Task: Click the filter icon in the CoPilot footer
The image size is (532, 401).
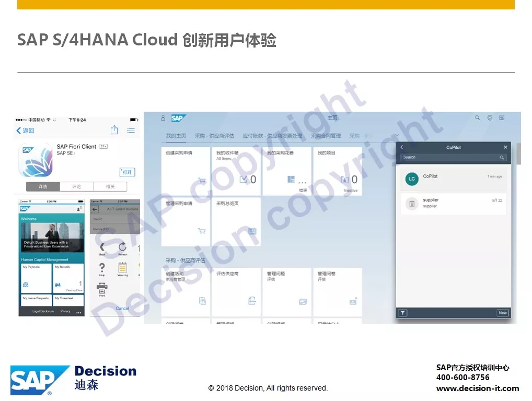Action: click(403, 313)
